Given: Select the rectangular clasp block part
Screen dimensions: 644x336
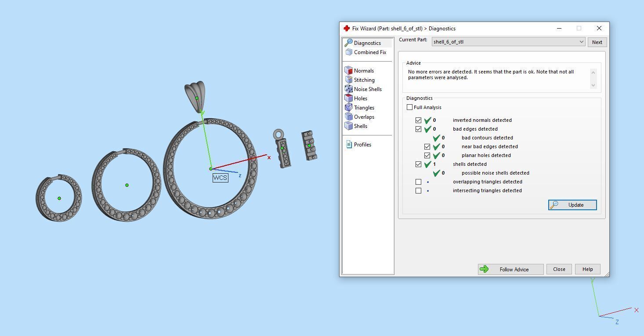Looking at the screenshot, I should [x=309, y=145].
